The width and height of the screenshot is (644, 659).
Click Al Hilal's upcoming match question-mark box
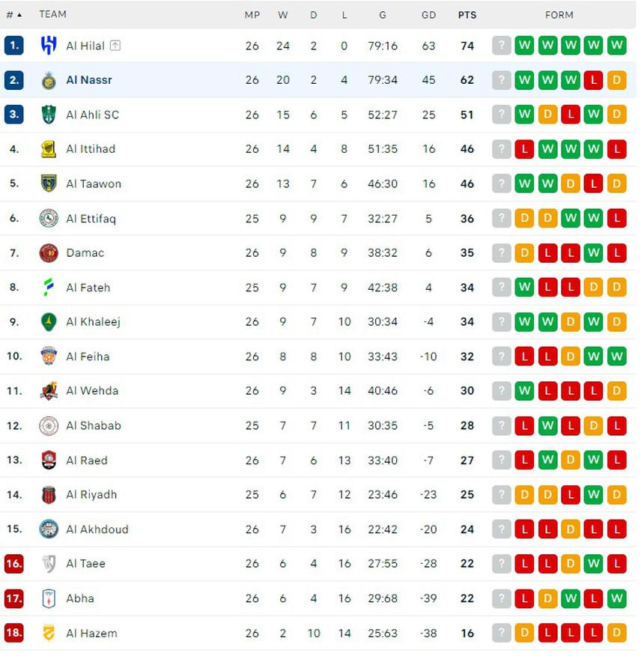(x=501, y=46)
